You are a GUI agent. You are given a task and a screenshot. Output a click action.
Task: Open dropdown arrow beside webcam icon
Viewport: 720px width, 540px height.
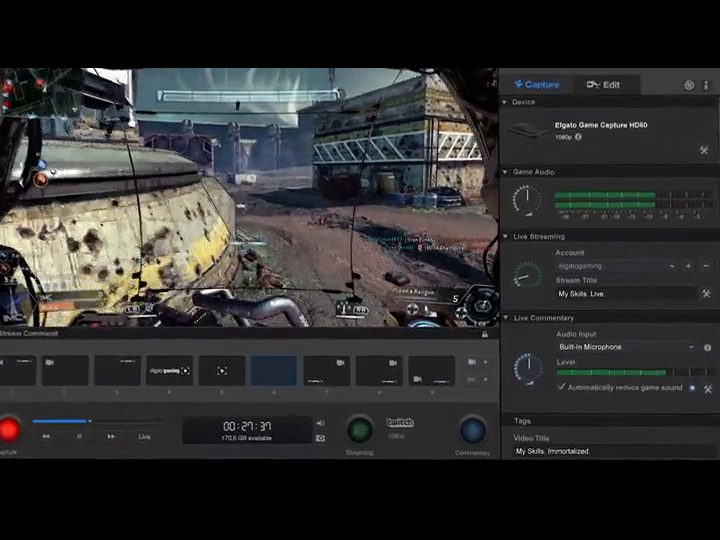pyautogui.click(x=486, y=362)
